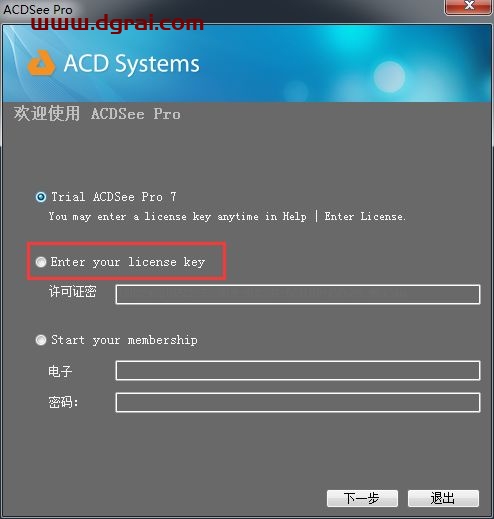Select the Start your membership radio button
The width and height of the screenshot is (494, 519).
(41, 340)
